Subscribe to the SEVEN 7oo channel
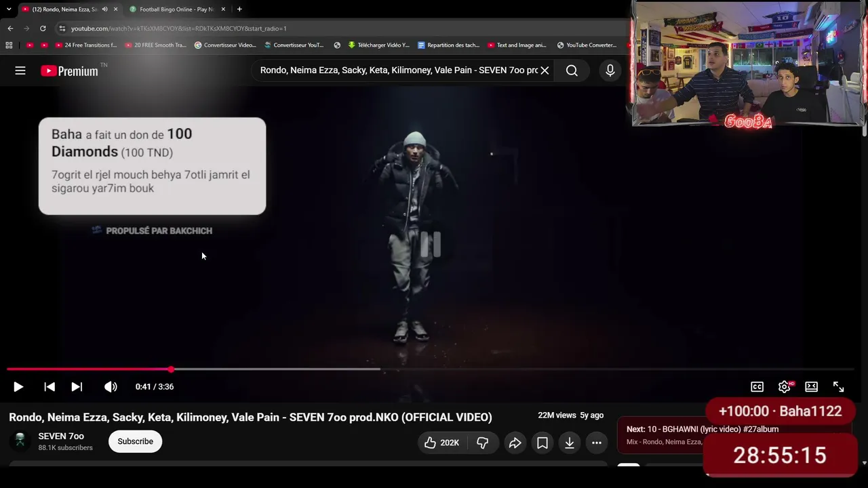The image size is (868, 488). pyautogui.click(x=135, y=441)
